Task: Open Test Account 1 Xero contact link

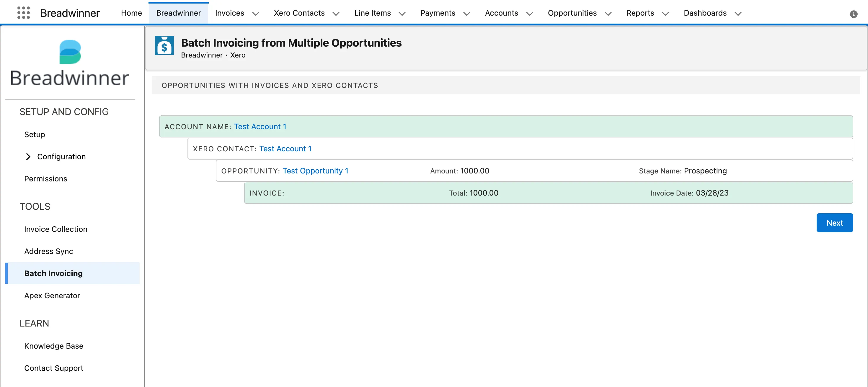Action: pyautogui.click(x=285, y=149)
